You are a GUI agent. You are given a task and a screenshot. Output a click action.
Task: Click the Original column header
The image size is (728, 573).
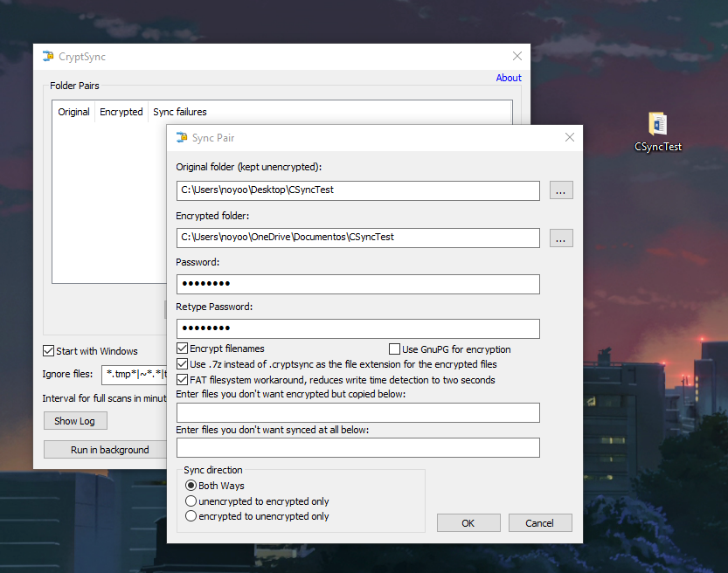point(73,112)
